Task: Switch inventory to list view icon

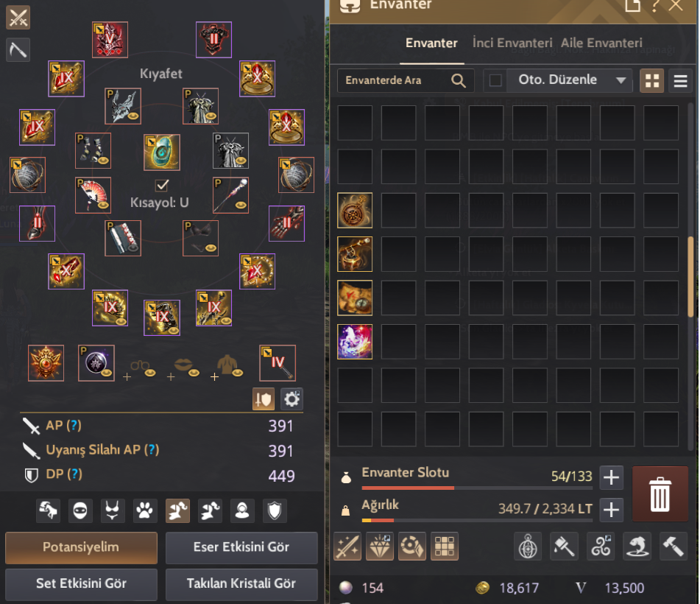Action: click(680, 81)
